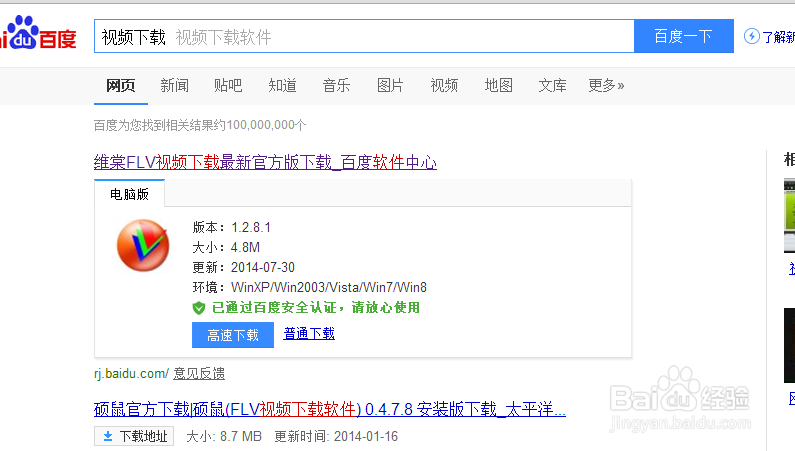This screenshot has height=451, width=795.
Task: Select the 电脑版 tab in result card
Action: pos(129,194)
